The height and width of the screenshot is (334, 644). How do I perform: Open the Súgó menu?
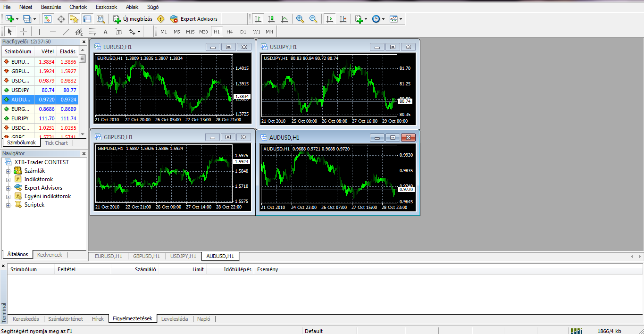(153, 7)
